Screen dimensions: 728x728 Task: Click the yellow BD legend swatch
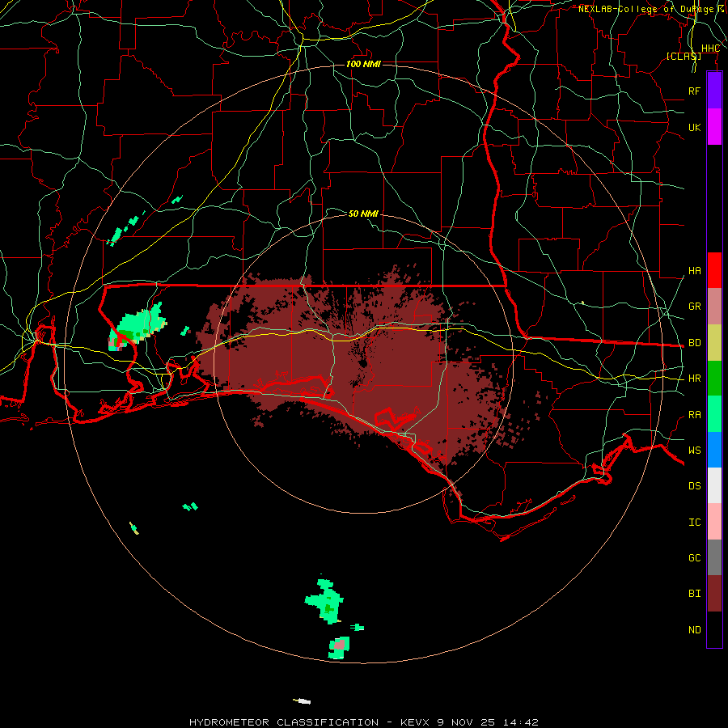pyautogui.click(x=714, y=343)
